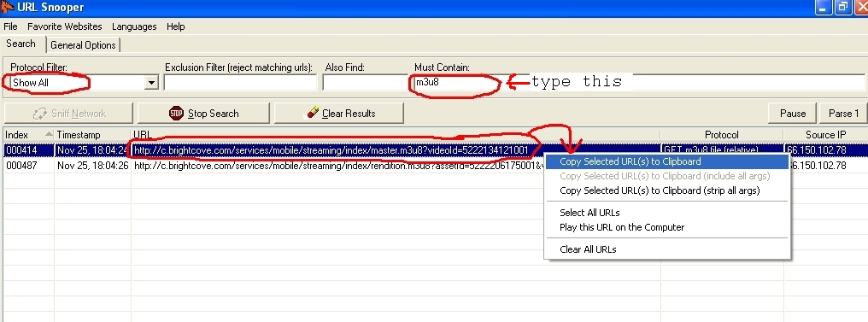Choose Clear All URLs from context menu
Image resolution: width=868 pixels, height=322 pixels.
coord(666,249)
